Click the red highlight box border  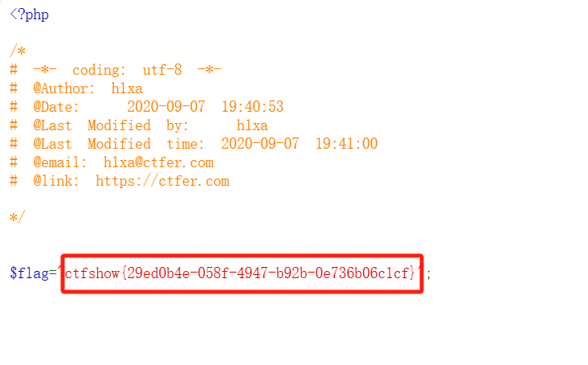[243, 256]
